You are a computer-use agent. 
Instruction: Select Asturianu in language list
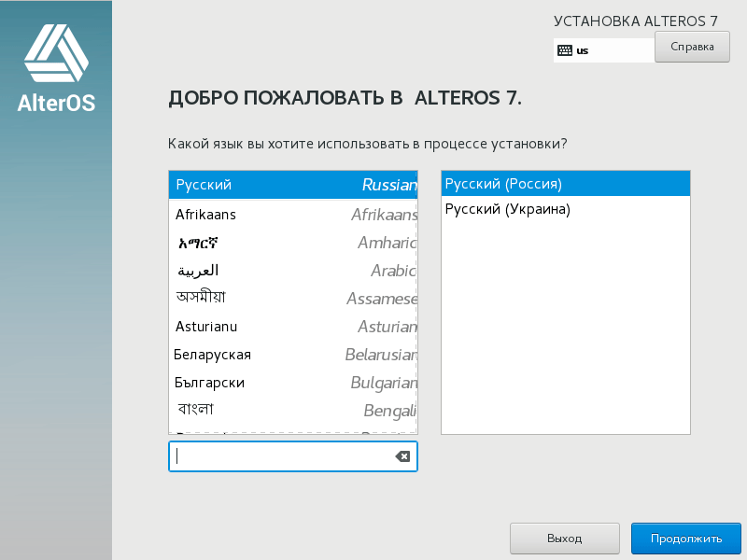coord(293,327)
